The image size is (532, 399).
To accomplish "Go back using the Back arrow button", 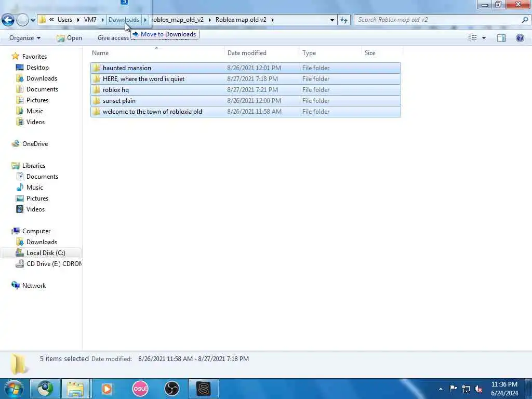I will click(8, 20).
